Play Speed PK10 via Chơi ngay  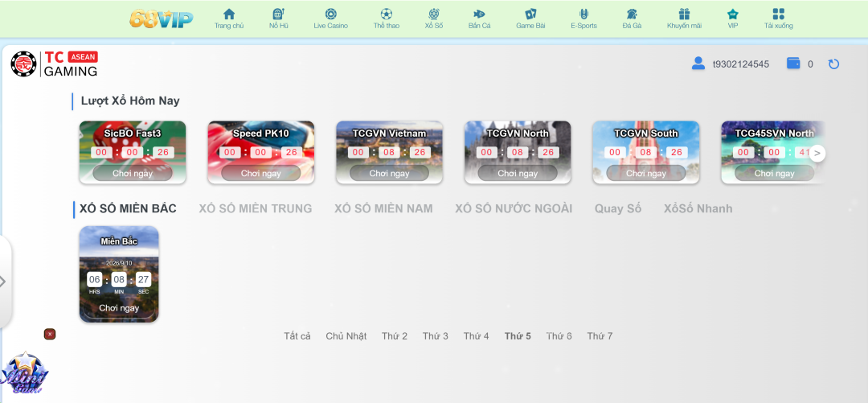point(260,173)
